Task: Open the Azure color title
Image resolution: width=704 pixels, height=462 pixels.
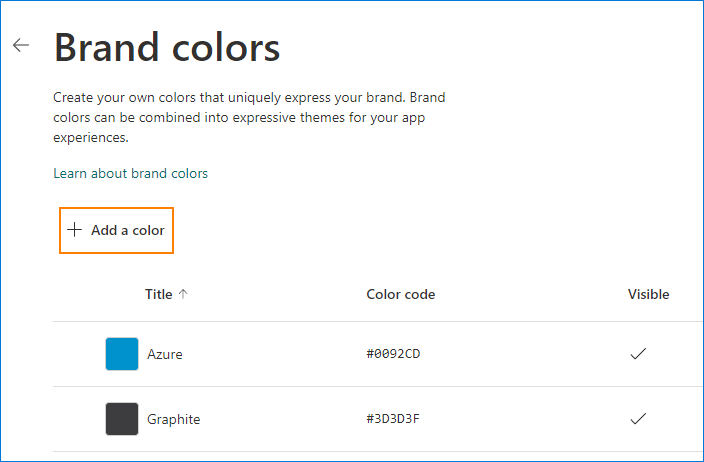Action: 165,354
